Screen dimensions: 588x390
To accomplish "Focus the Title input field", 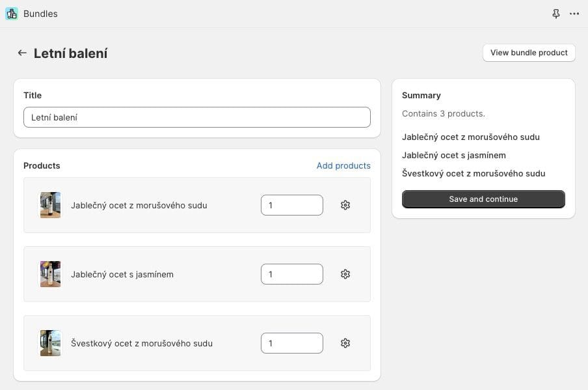I will [196, 117].
